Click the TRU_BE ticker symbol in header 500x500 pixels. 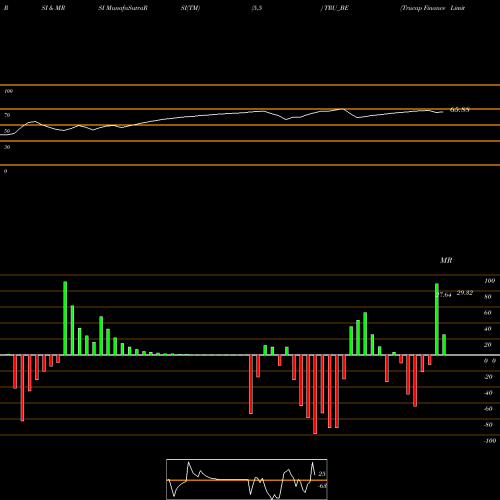(x=336, y=8)
